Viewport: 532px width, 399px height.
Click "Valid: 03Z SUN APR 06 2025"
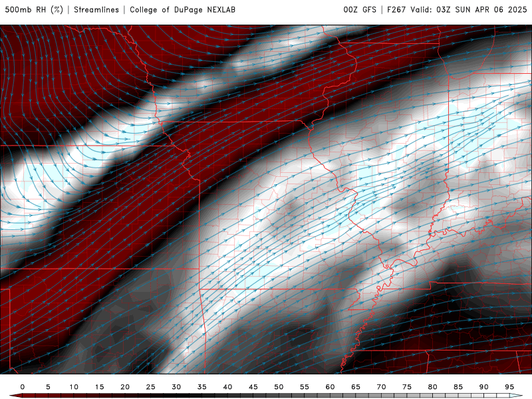pos(469,9)
